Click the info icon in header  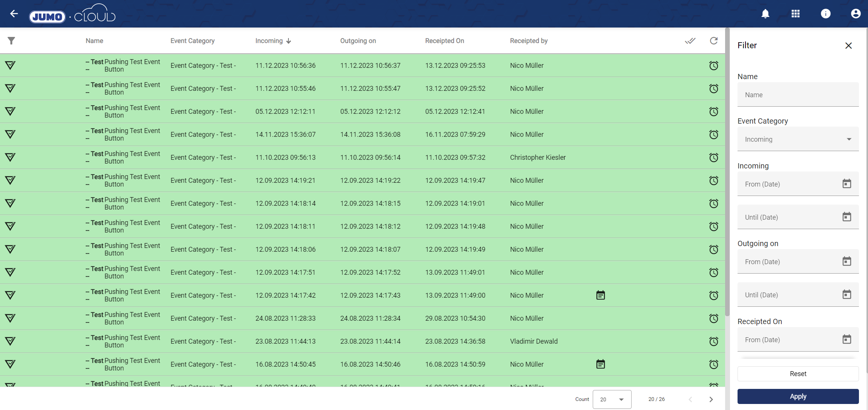[825, 14]
